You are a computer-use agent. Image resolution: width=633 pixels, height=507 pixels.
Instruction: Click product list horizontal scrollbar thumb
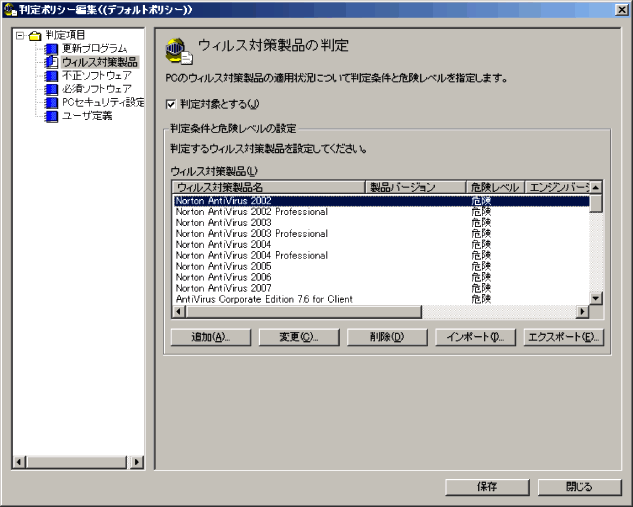coord(304,312)
